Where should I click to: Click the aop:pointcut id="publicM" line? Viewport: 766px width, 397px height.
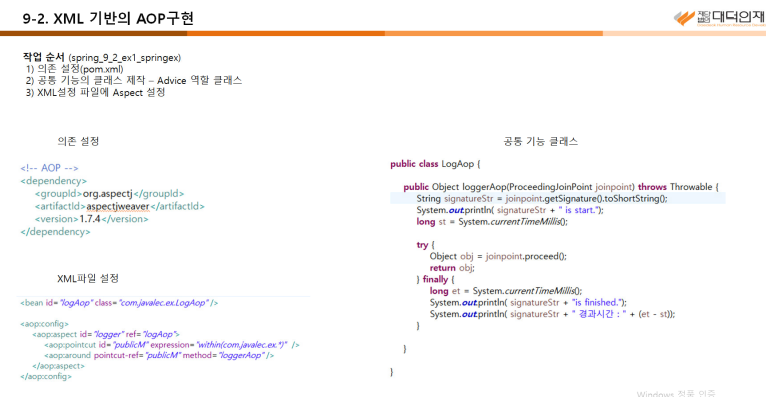click(x=172, y=345)
